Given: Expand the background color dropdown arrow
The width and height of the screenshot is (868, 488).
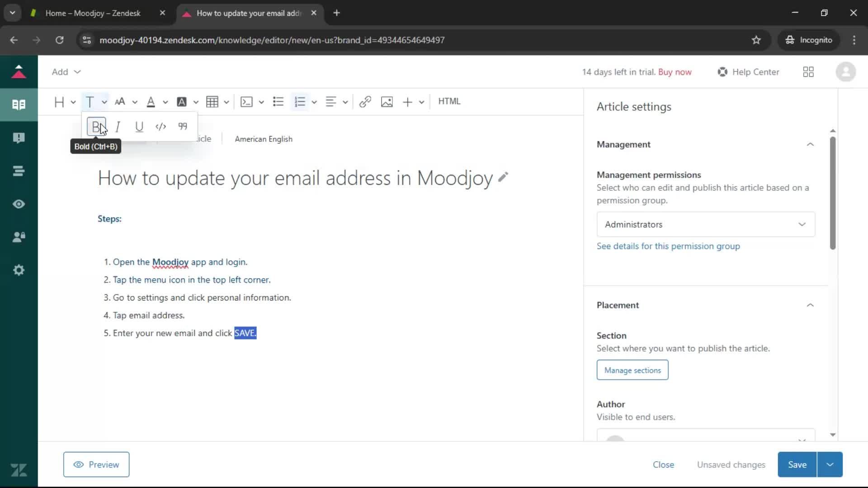Looking at the screenshot, I should (196, 103).
